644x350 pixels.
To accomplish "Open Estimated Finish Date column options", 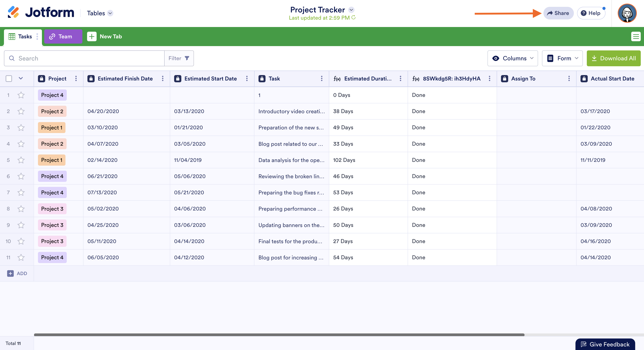I will click(162, 78).
